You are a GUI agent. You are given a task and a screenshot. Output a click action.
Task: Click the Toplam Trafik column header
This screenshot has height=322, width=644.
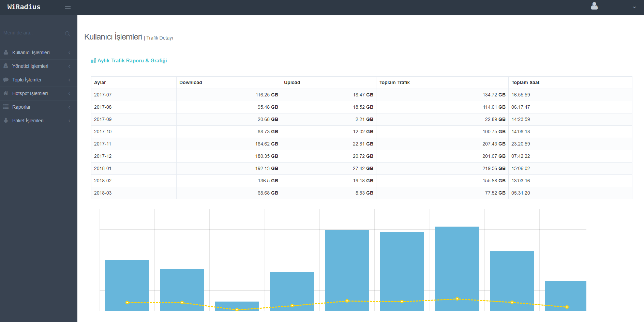(x=394, y=82)
